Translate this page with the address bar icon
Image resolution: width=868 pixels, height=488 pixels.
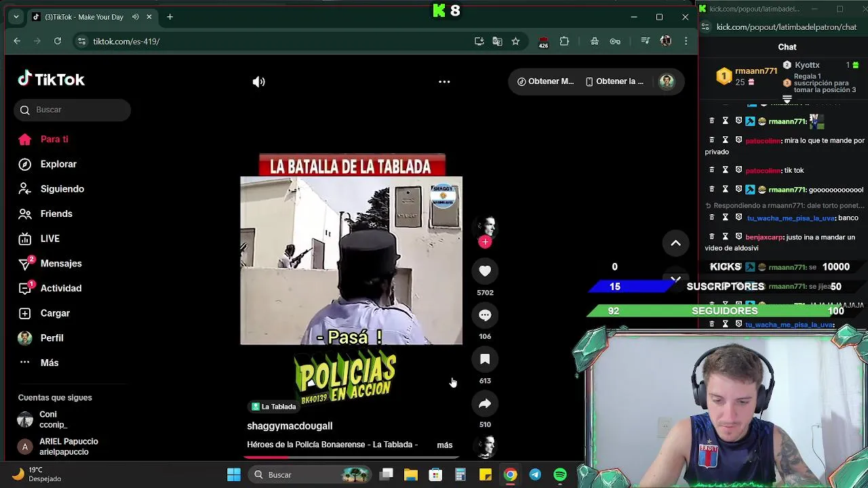(x=498, y=41)
